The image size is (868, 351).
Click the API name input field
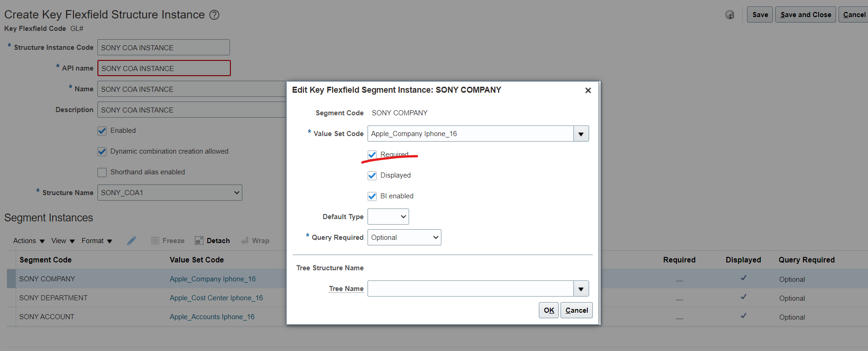pyautogui.click(x=164, y=68)
